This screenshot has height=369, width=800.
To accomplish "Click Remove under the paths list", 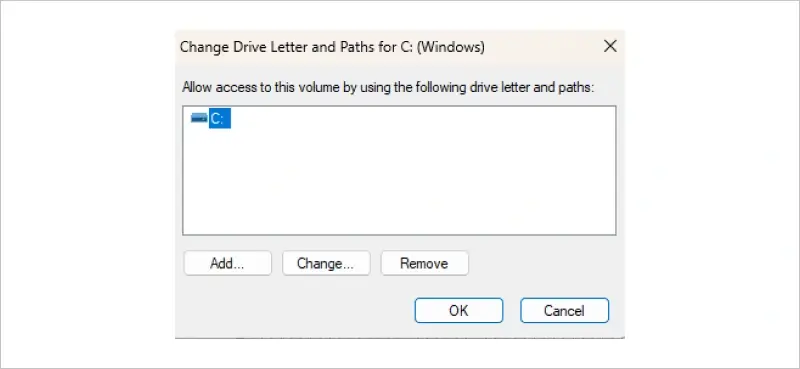I will [x=424, y=263].
